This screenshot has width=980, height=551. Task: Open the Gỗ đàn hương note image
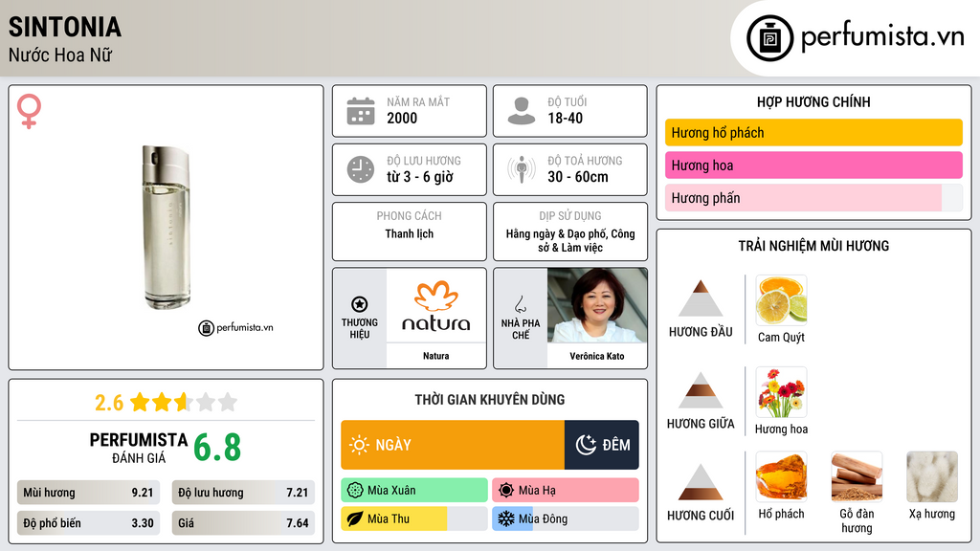click(x=857, y=476)
